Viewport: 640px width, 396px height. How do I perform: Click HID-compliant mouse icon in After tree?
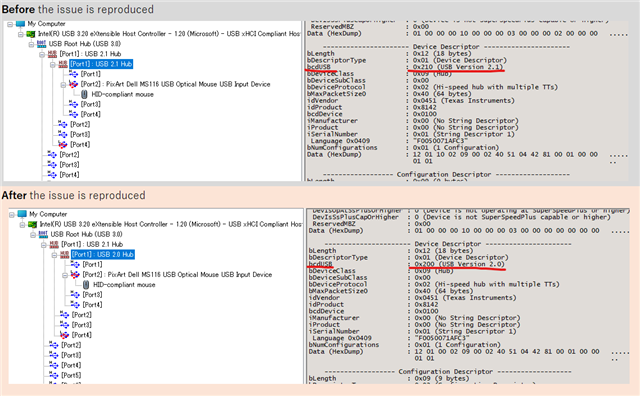click(x=86, y=285)
